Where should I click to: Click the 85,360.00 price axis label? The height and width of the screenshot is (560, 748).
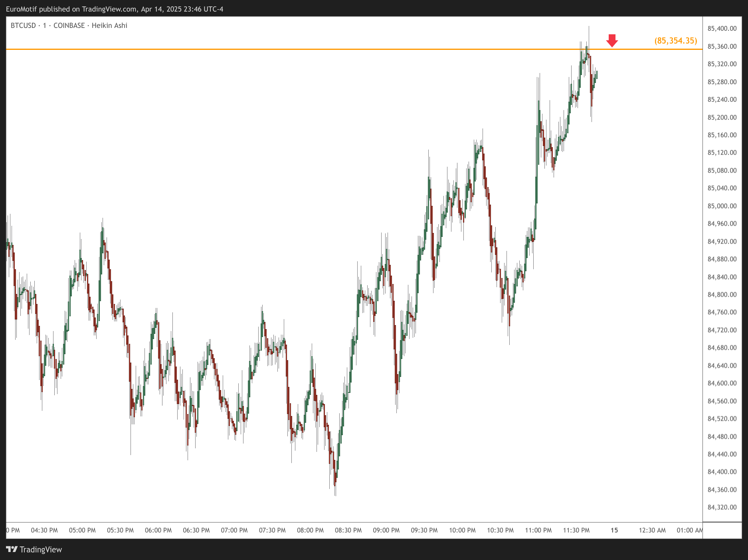[722, 46]
